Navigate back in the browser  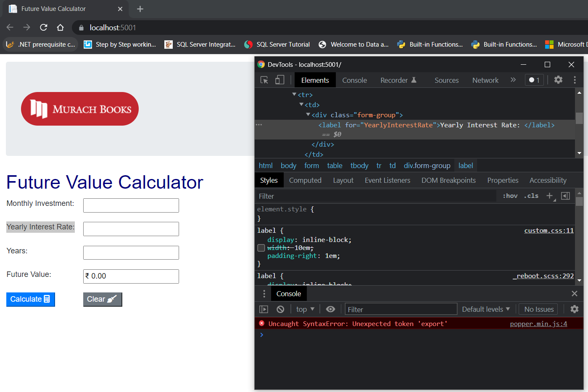10,27
